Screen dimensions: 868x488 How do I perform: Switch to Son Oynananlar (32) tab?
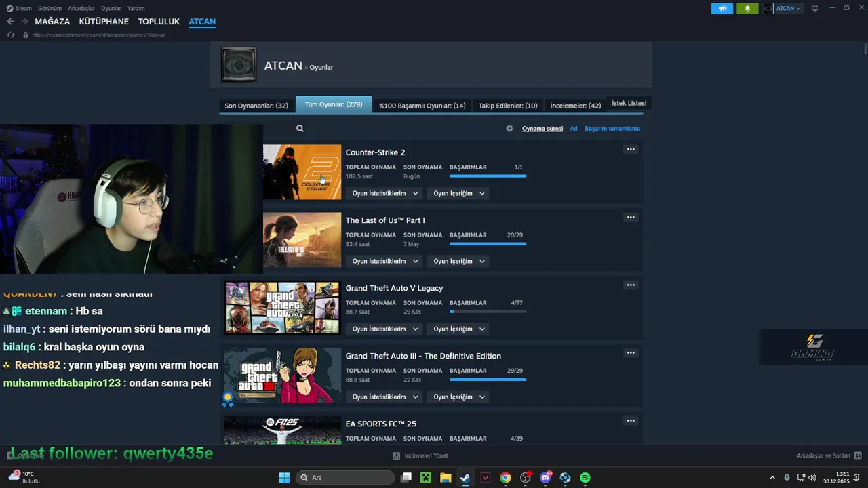point(256,106)
